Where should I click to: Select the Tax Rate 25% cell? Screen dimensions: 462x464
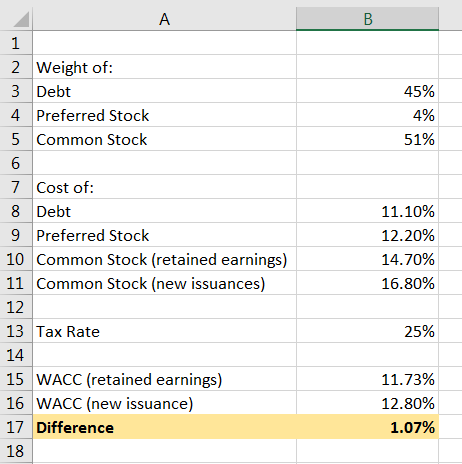tap(367, 331)
